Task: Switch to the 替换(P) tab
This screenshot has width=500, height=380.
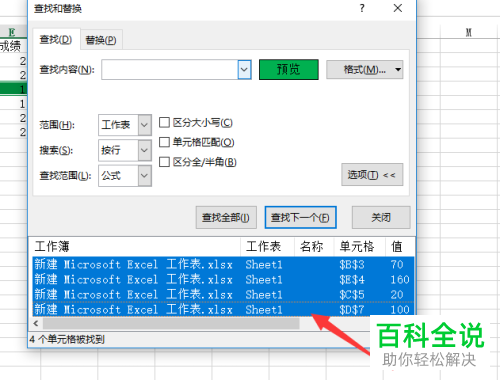Action: coord(101,40)
